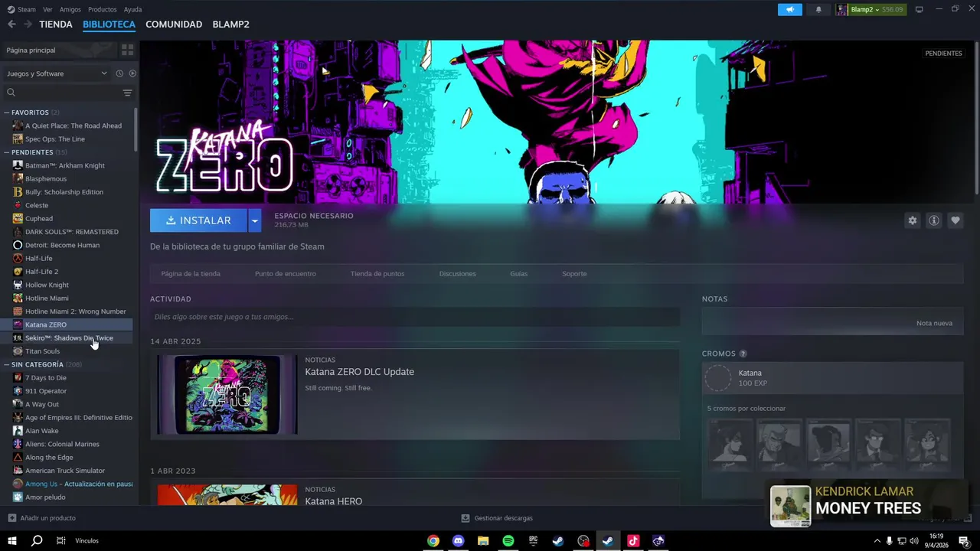Select DARK SOULS: REMASTERED in list
The height and width of the screenshot is (551, 980).
click(71, 232)
